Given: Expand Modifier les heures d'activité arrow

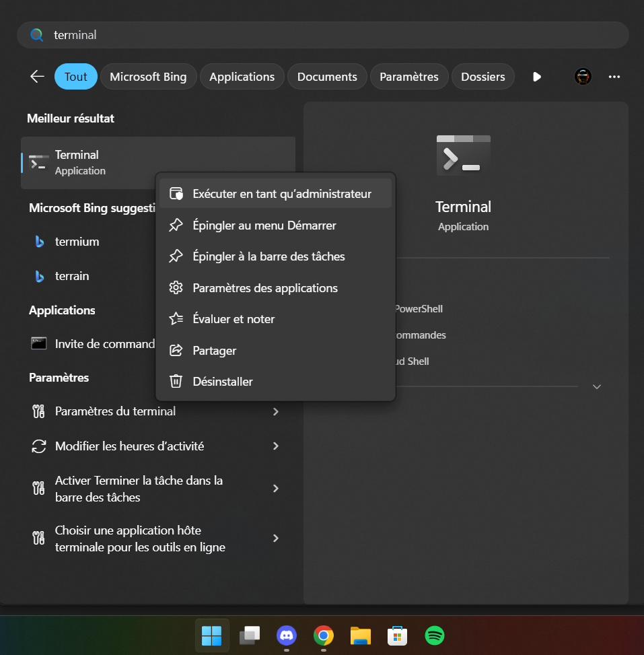Looking at the screenshot, I should pyautogui.click(x=275, y=446).
